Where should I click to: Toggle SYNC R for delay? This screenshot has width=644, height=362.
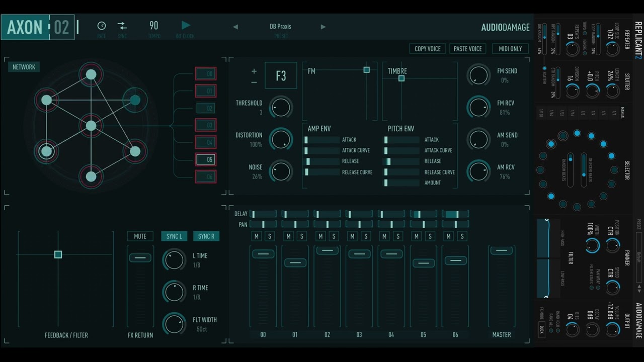click(206, 236)
